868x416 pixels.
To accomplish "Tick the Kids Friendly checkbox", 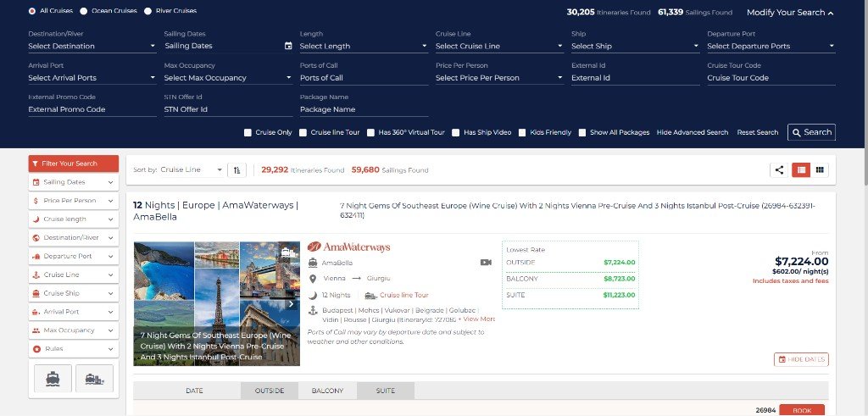I will 522,133.
